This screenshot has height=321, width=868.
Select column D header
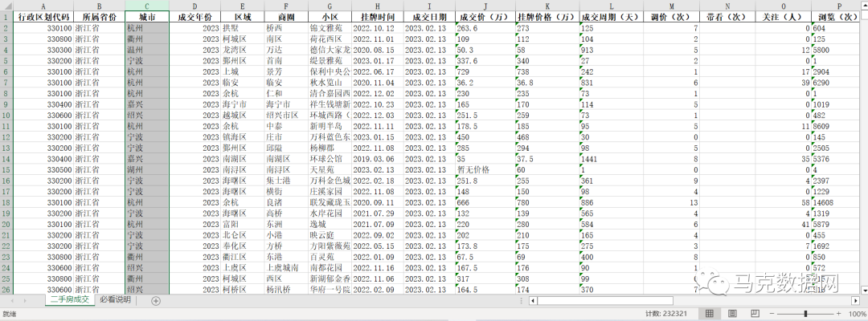[194, 5]
